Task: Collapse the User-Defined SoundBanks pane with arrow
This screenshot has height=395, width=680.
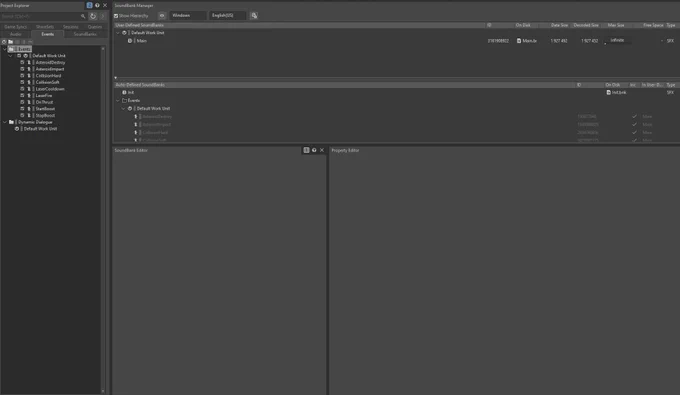Action: (x=115, y=78)
